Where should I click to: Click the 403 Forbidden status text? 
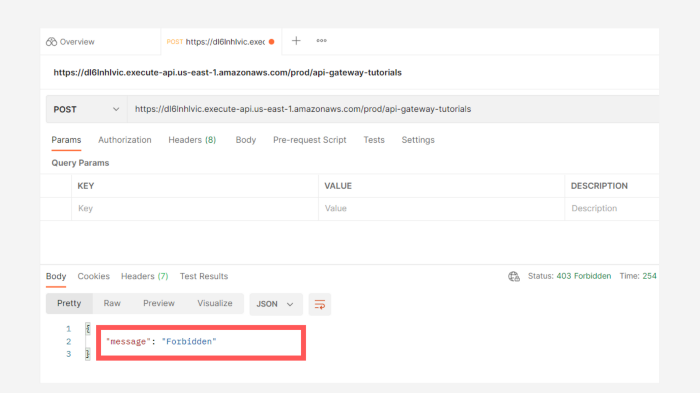pos(583,276)
